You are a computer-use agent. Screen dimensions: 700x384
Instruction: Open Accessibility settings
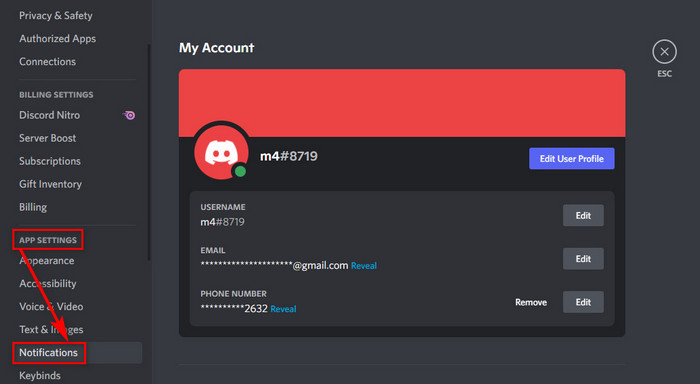point(47,284)
